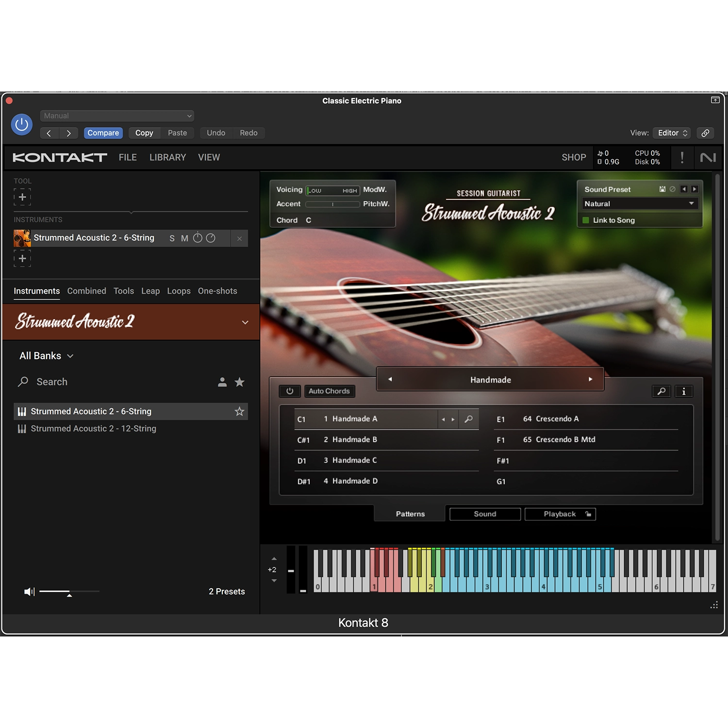Click the link chain icon
Image resolution: width=728 pixels, height=728 pixels.
(x=705, y=133)
